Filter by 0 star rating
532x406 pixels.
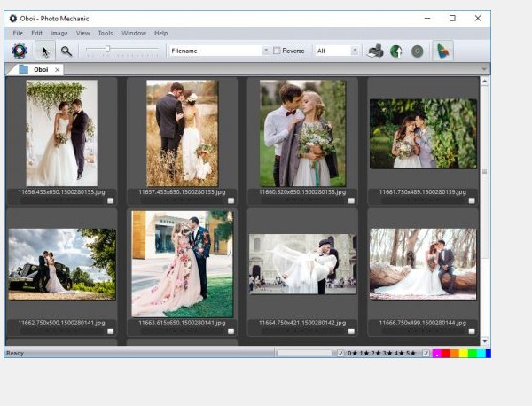(353, 354)
